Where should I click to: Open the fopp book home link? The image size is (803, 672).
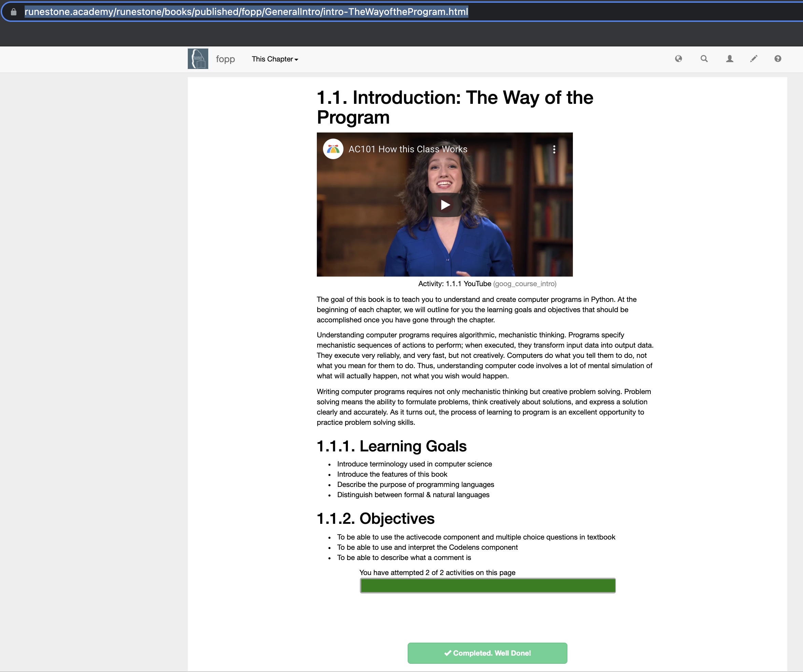[x=225, y=59]
